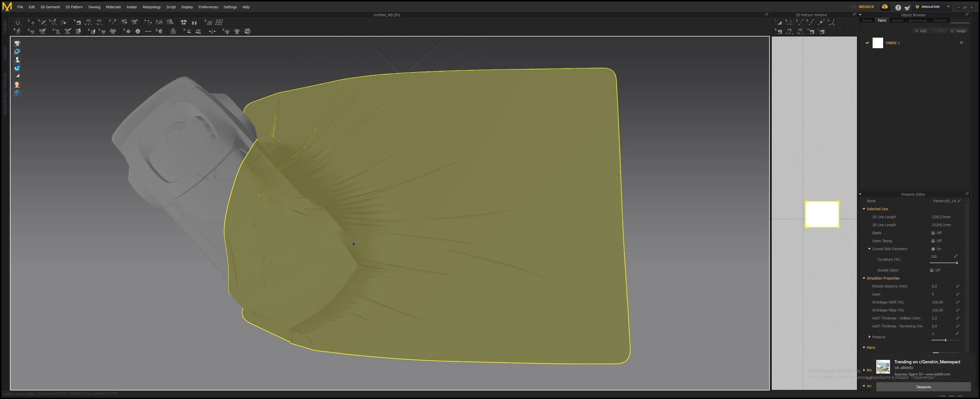Open the Sewing menu

point(94,7)
